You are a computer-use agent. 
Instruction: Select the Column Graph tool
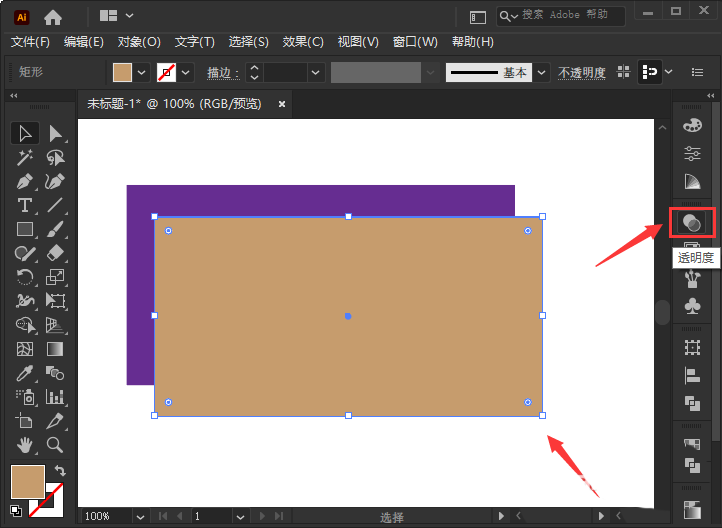click(x=55, y=397)
